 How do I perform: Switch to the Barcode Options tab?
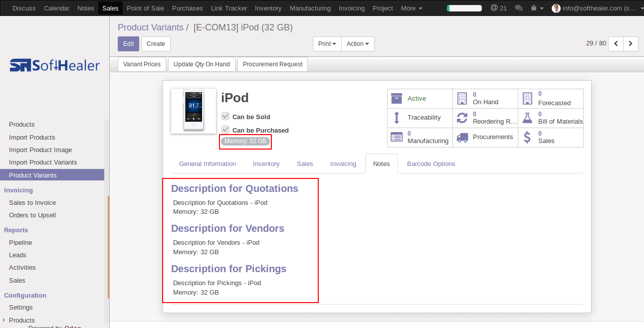(x=431, y=164)
